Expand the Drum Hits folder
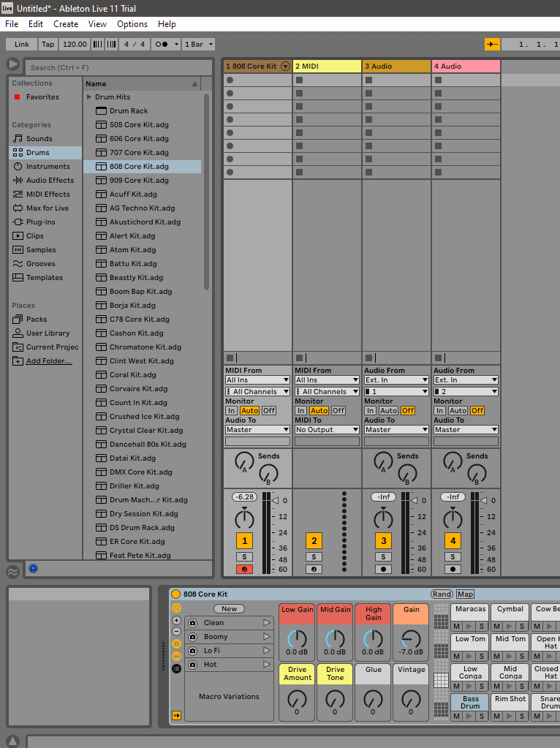 click(x=89, y=97)
